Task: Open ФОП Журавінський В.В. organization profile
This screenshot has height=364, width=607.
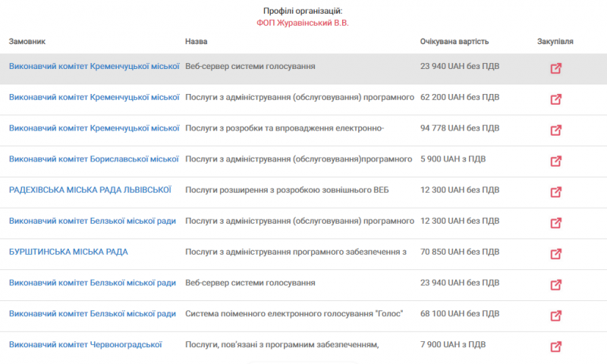Action: pyautogui.click(x=302, y=23)
